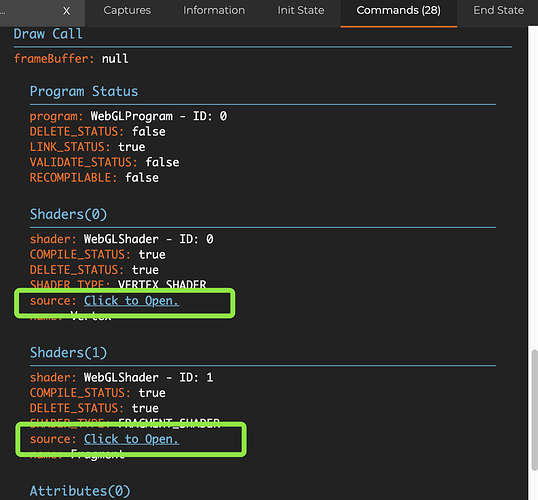
Task: Select the Commands (28) tab
Action: point(398,11)
